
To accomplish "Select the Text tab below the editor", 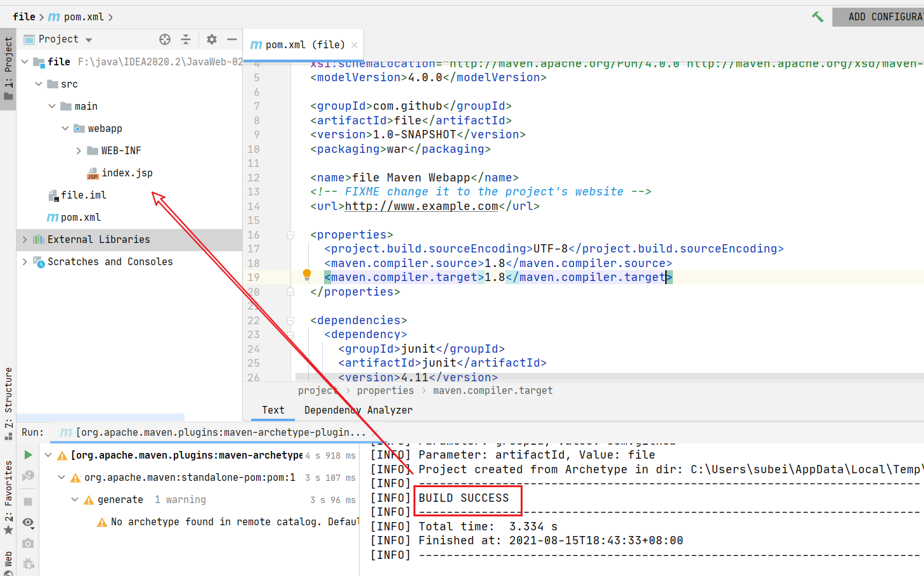I will point(273,410).
